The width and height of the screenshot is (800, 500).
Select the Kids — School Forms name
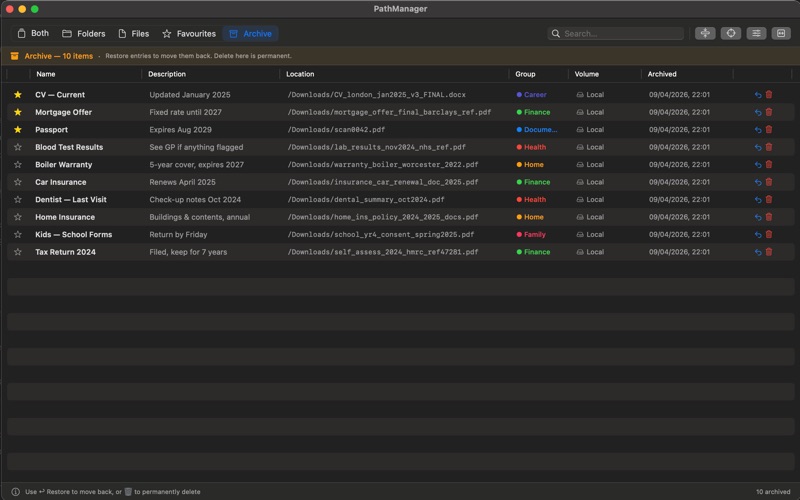pos(73,234)
